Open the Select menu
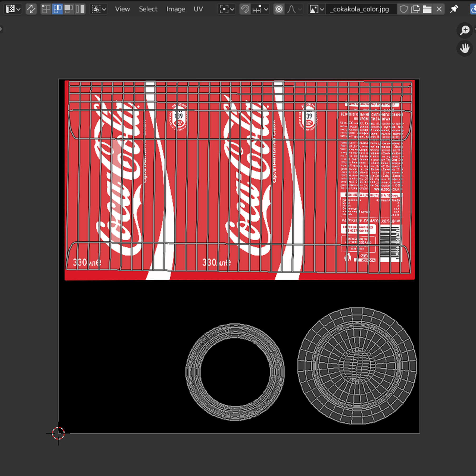The width and height of the screenshot is (476, 476). coord(148,9)
